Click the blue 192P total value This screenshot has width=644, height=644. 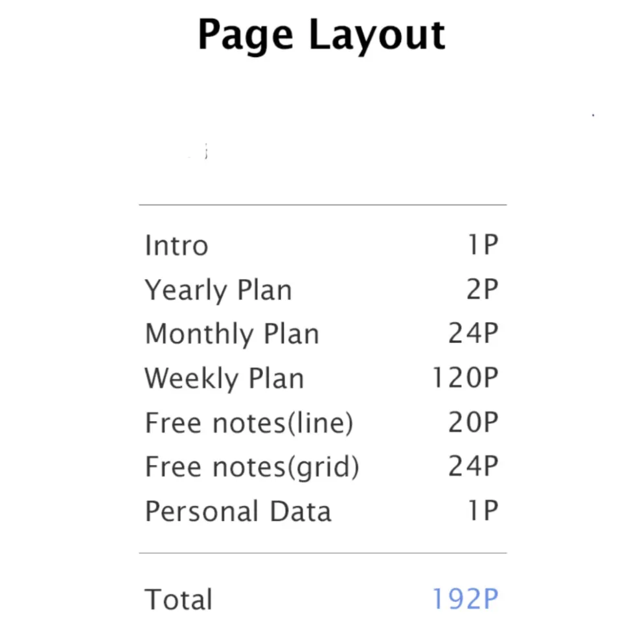465,599
